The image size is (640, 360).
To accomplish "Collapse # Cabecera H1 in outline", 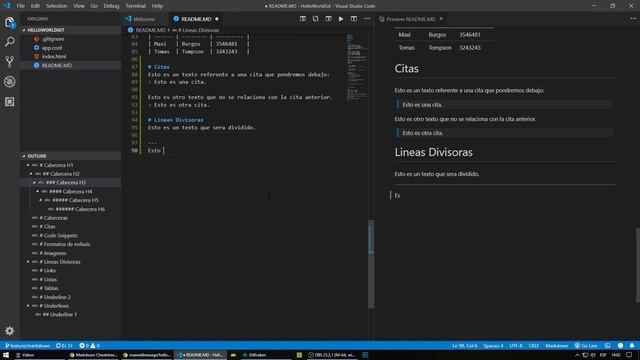I will pyautogui.click(x=28, y=165).
